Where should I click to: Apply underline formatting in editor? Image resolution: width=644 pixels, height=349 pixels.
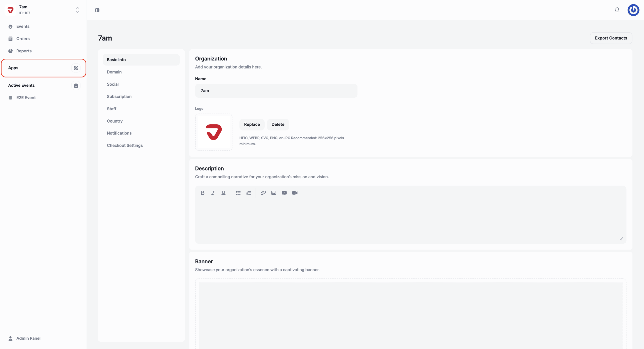[x=223, y=193]
